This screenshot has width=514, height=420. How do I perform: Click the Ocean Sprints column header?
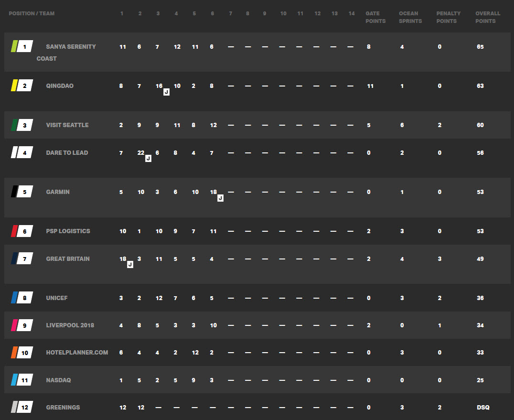pos(410,17)
